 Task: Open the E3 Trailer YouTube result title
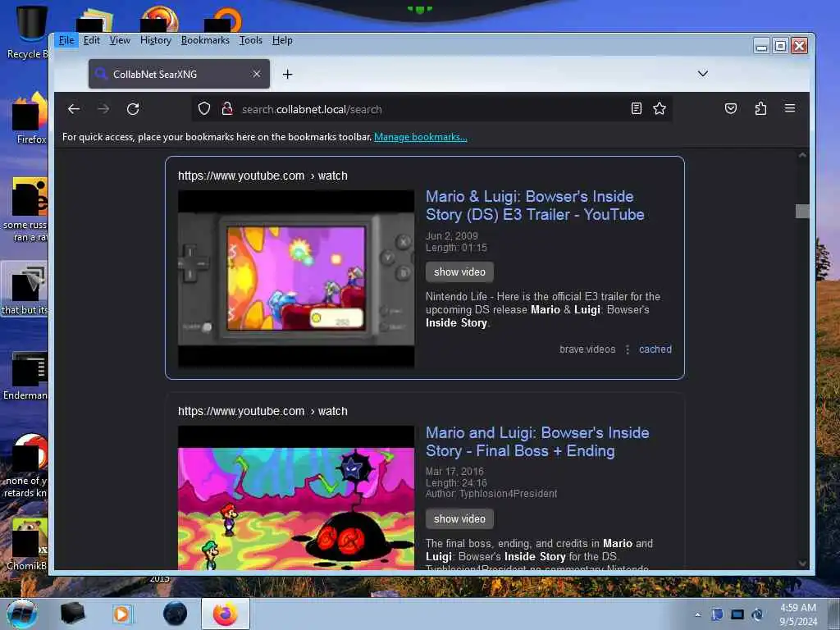[535, 206]
